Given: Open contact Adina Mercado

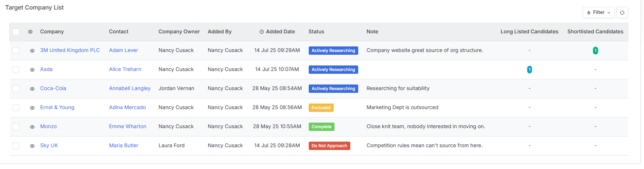Looking at the screenshot, I should click(127, 108).
